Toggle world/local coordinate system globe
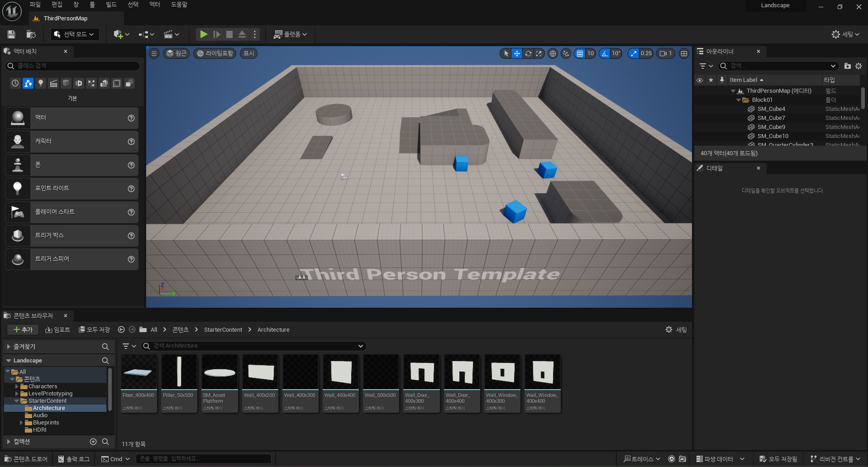Image resolution: width=868 pixels, height=467 pixels. pyautogui.click(x=553, y=53)
